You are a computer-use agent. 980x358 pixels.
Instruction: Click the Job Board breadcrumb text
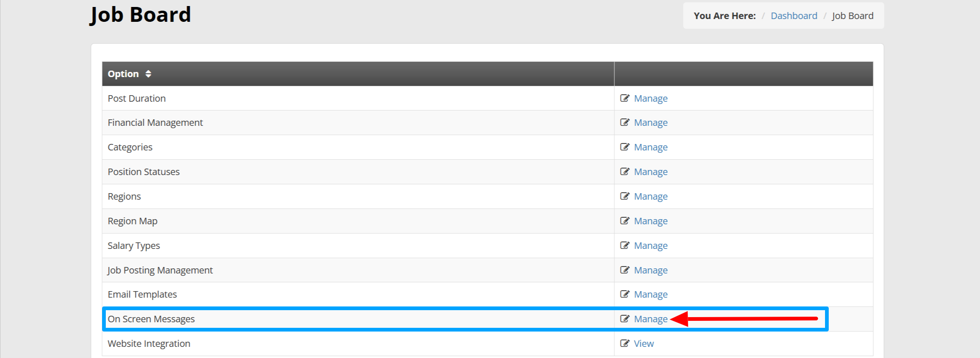coord(852,16)
